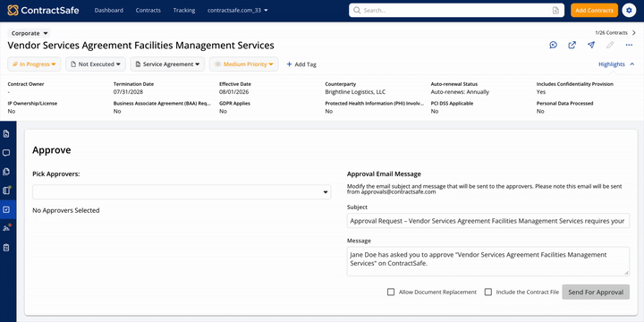Click the 07/31/2028 termination date value

[128, 92]
